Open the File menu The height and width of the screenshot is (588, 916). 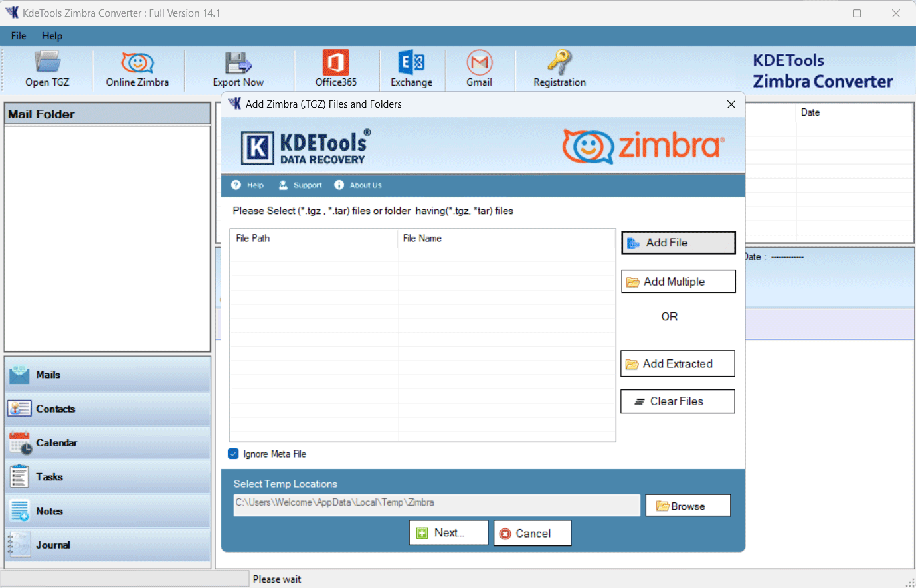19,36
